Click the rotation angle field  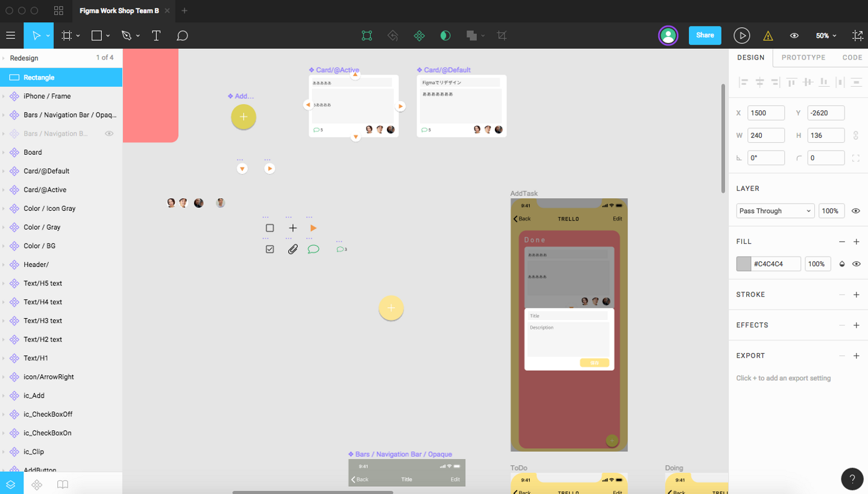[x=766, y=158]
